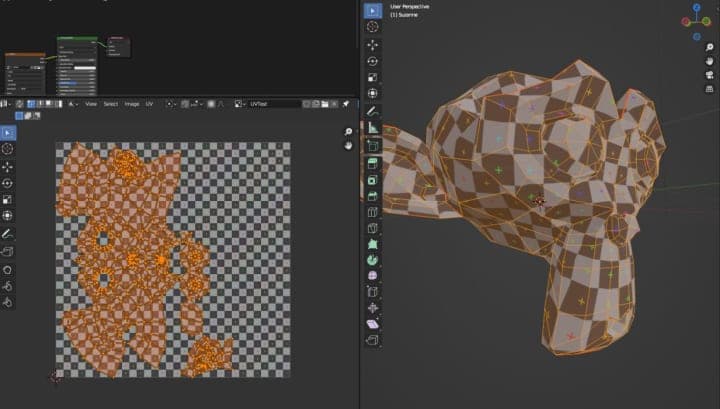720x409 pixels.
Task: Toggle perspective/orthographic grid icon in viewport
Action: [x=708, y=90]
